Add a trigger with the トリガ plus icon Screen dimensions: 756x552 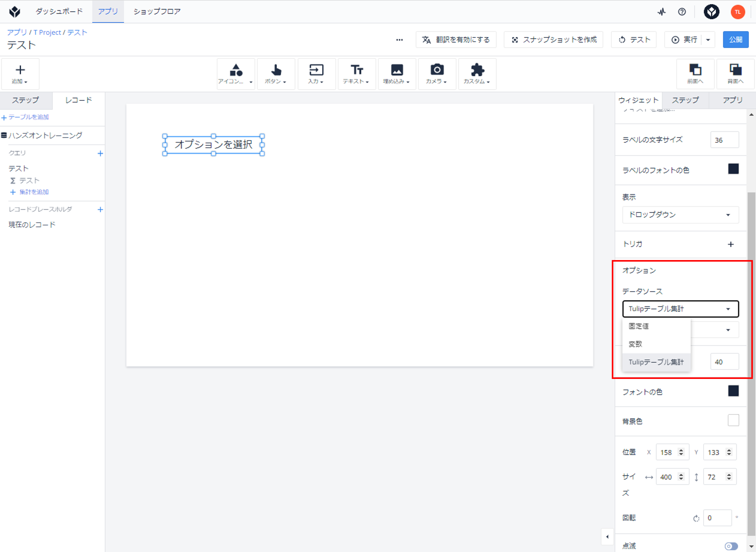coord(731,244)
